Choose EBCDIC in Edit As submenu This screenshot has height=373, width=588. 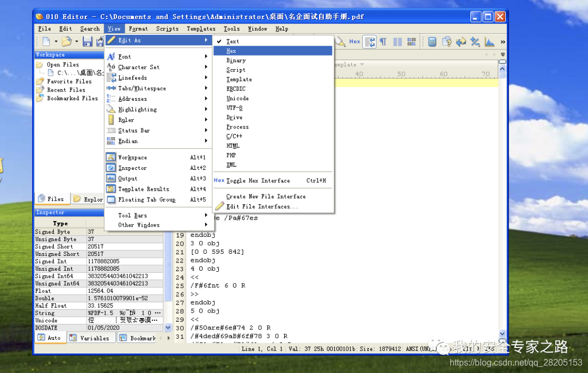(x=273, y=89)
